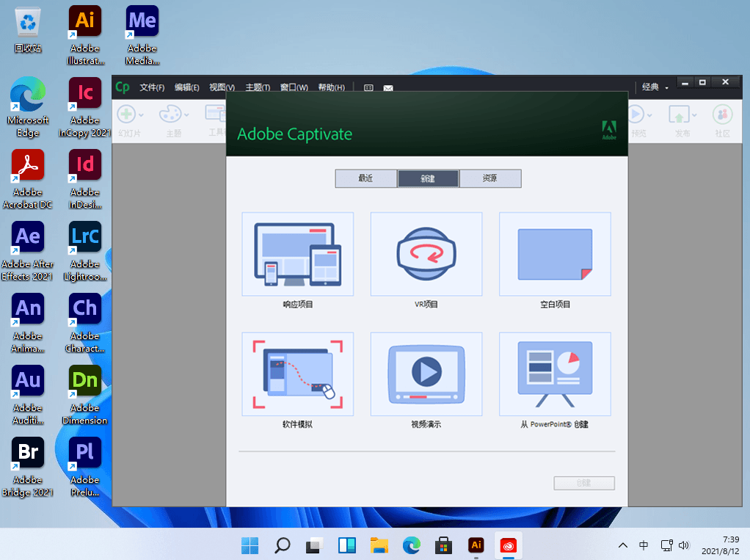The image size is (750, 560).
Task: Click the envelope mail icon in menu bar
Action: (x=388, y=88)
